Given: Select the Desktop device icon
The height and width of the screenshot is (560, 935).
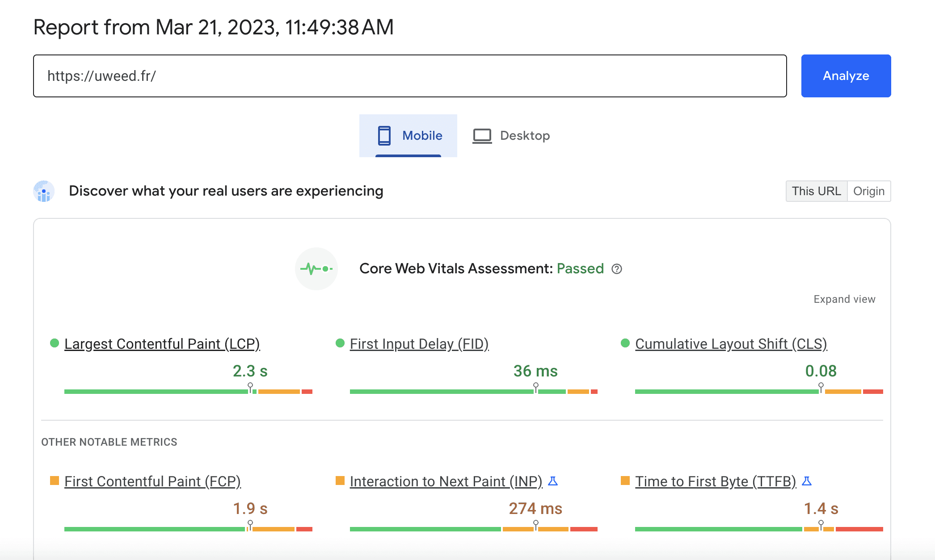Looking at the screenshot, I should coord(481,135).
